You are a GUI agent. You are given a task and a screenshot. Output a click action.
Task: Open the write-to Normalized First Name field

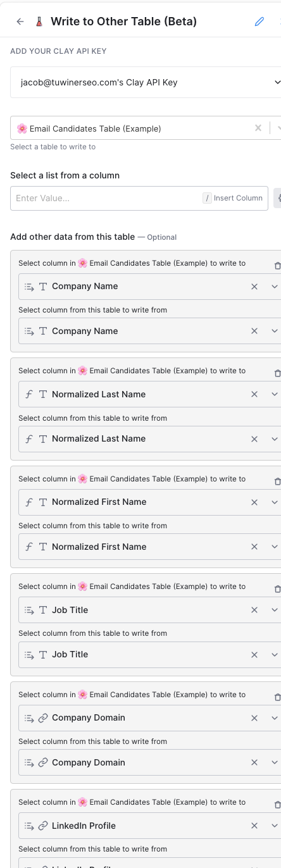click(133, 502)
